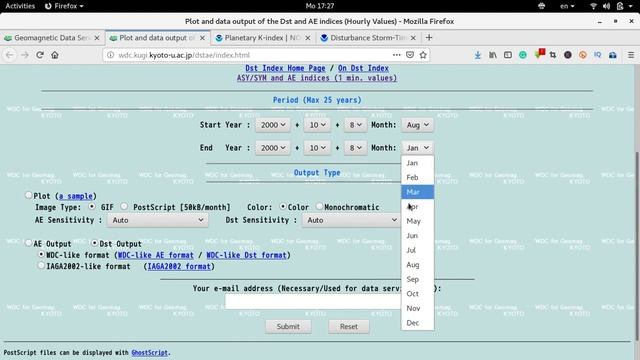Select PostScript image type radio
Viewport: 640px width, 360px height.
point(124,206)
